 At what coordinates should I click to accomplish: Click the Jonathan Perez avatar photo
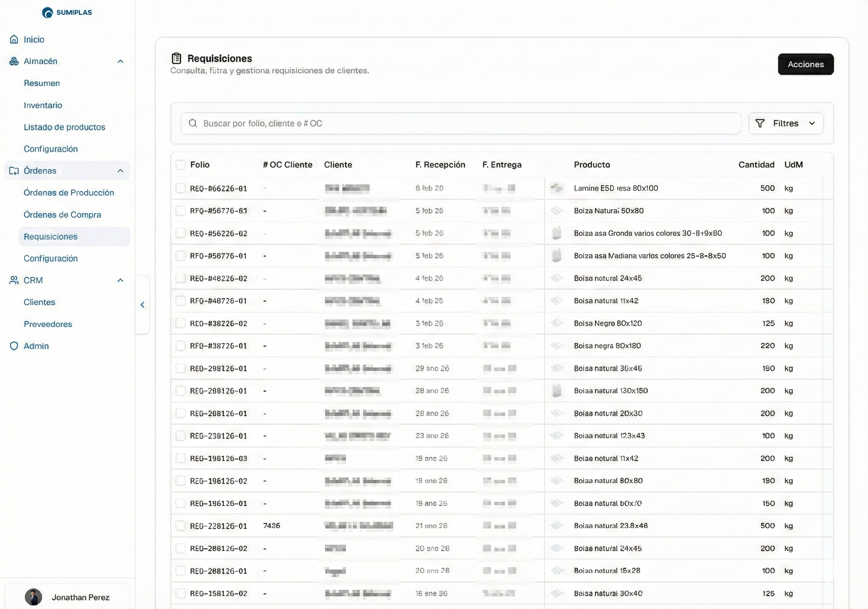pos(33,597)
